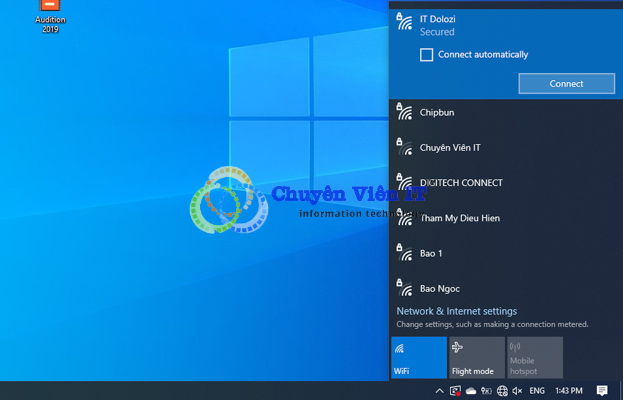Viewport: 623px width, 400px height.
Task: Click the Connect button for IT Dolozi
Action: point(566,84)
